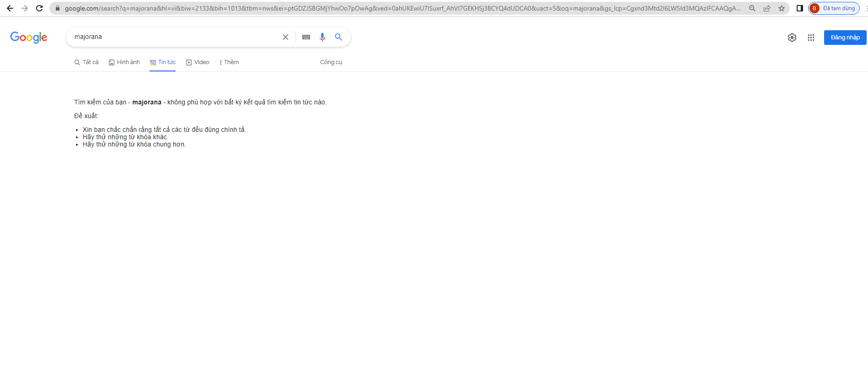Bookmark this page with the star icon
Image resolution: width=868 pixels, height=375 pixels.
[x=782, y=8]
